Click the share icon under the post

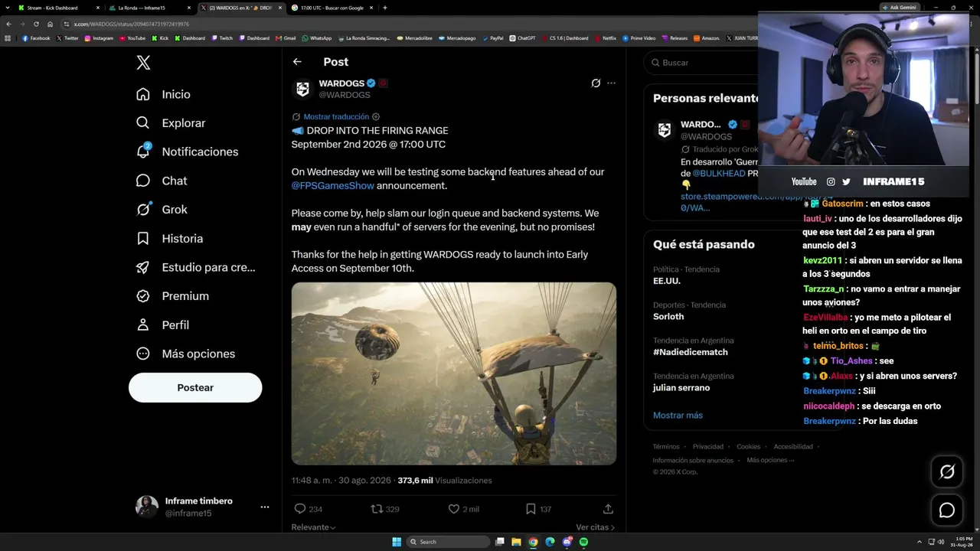(x=608, y=509)
